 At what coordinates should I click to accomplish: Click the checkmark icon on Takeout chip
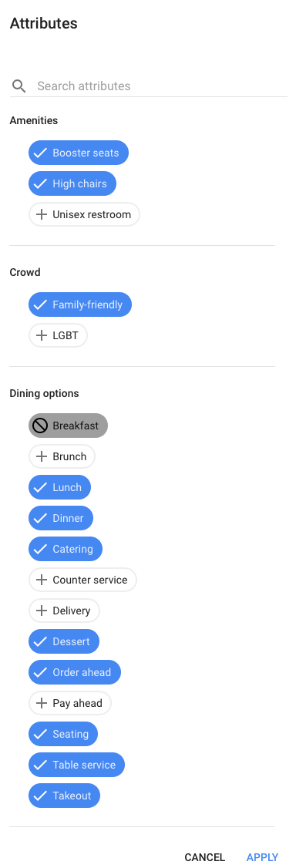tap(40, 796)
